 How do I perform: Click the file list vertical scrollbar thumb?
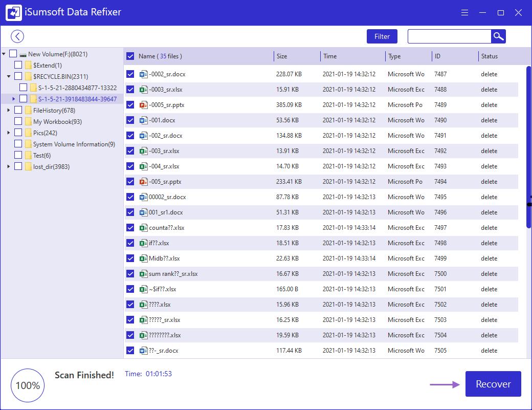528,147
